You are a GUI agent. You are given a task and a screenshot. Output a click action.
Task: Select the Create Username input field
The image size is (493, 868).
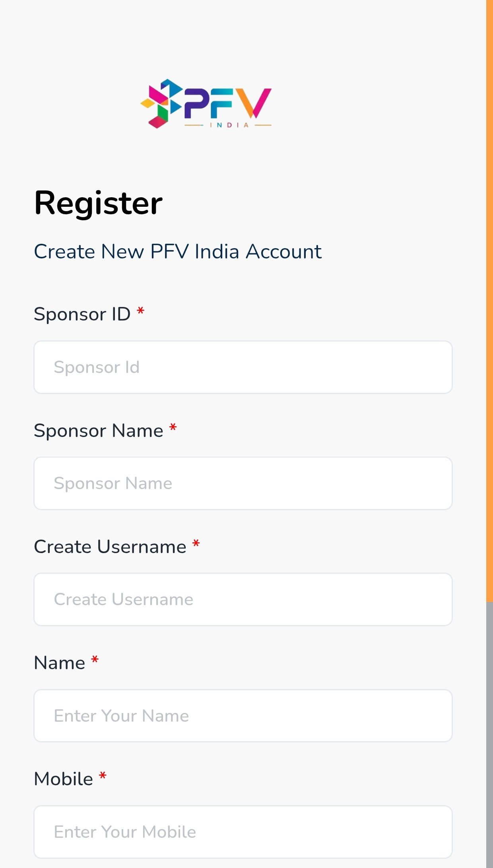(243, 599)
